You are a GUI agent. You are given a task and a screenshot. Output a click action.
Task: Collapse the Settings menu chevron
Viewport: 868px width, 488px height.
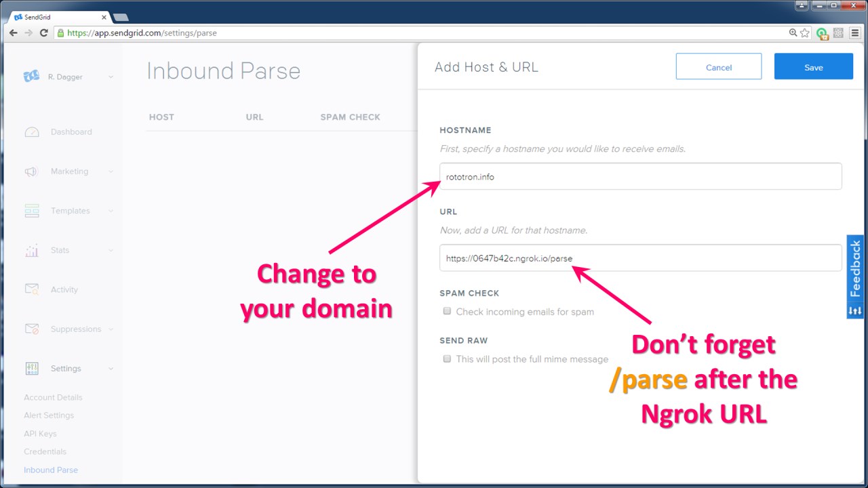coord(111,369)
